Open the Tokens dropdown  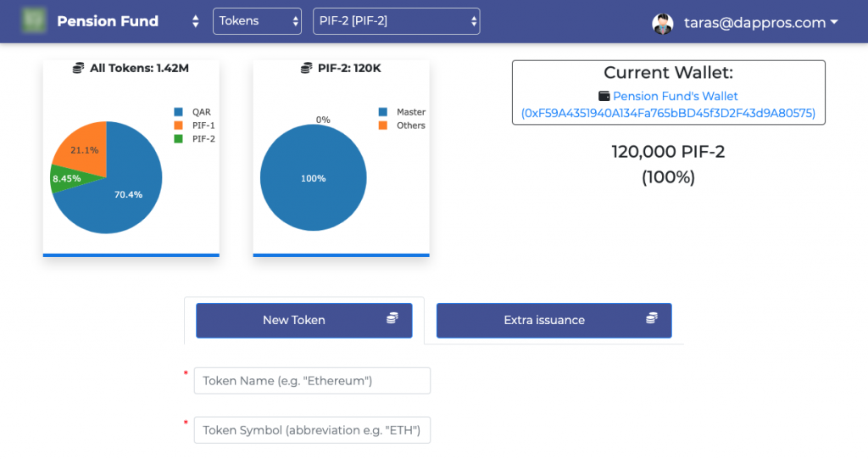click(257, 21)
